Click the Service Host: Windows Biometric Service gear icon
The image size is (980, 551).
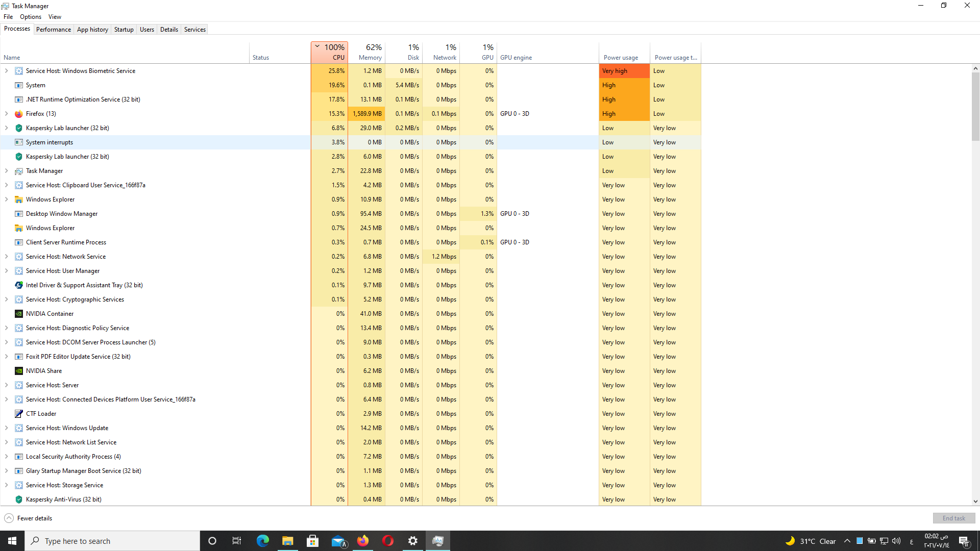[x=19, y=71]
